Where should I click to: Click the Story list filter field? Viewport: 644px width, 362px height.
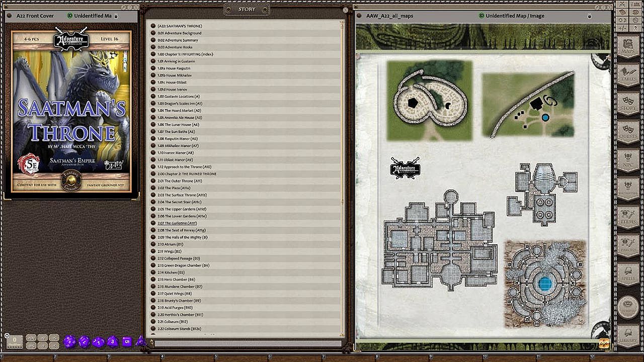coord(248,344)
